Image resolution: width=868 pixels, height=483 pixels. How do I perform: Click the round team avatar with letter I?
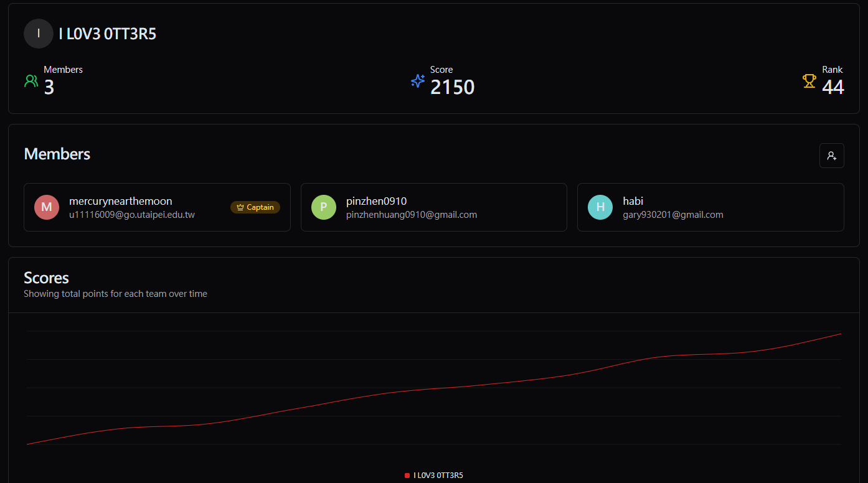click(39, 34)
